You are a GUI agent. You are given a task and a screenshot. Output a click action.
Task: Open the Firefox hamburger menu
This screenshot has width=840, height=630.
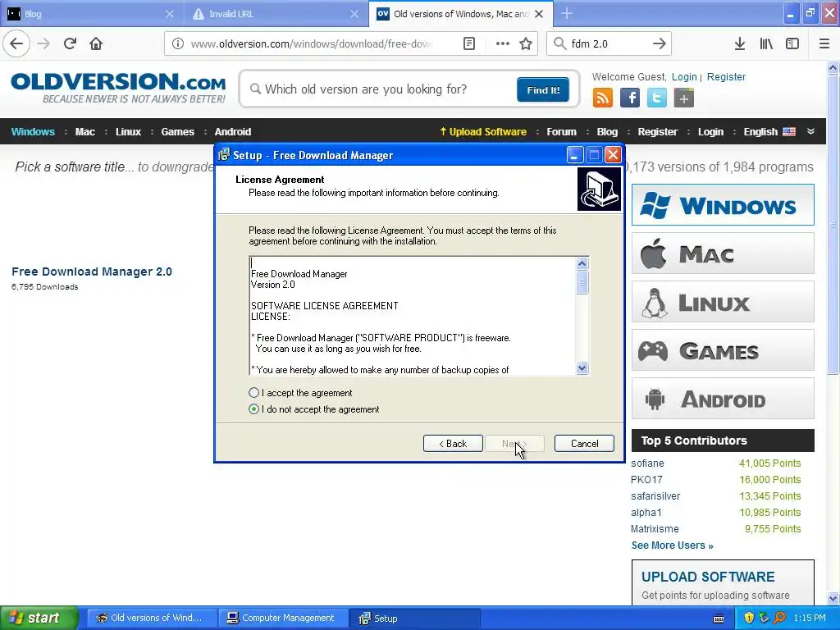(x=824, y=43)
